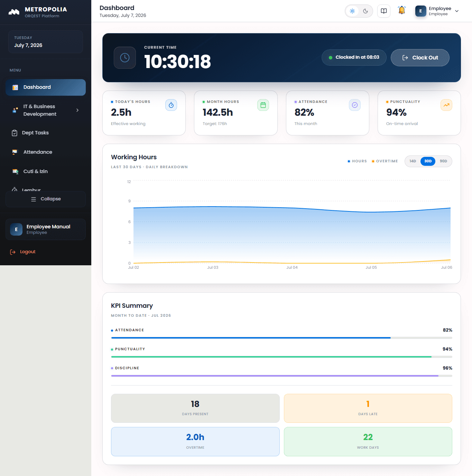472x476 pixels.
Task: Click the Logout arrow icon
Action: 13,252
